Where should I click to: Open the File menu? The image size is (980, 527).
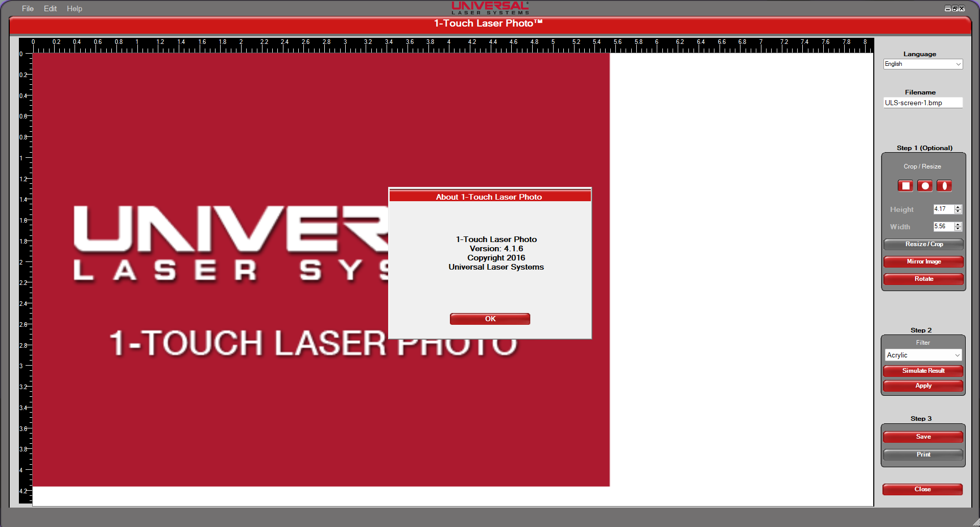(28, 9)
